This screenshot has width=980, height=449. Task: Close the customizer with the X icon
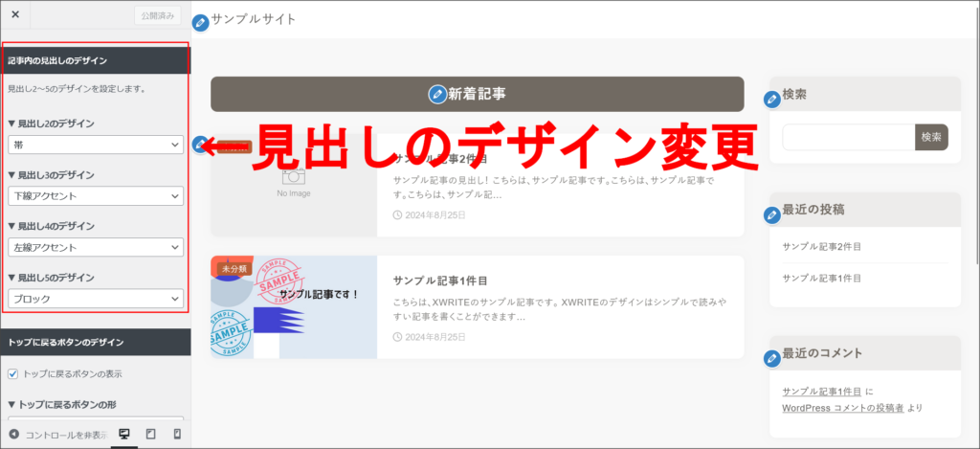tap(15, 14)
